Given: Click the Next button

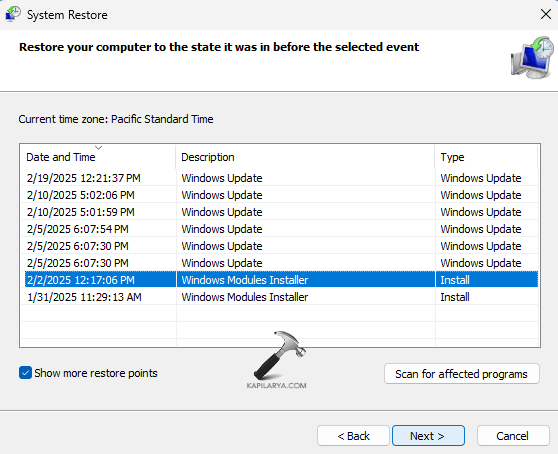Looking at the screenshot, I should point(428,435).
